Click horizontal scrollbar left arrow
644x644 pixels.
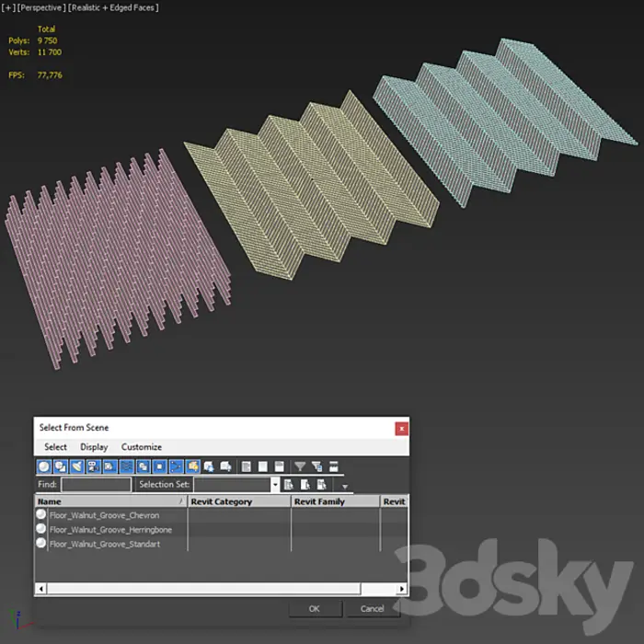(x=40, y=589)
